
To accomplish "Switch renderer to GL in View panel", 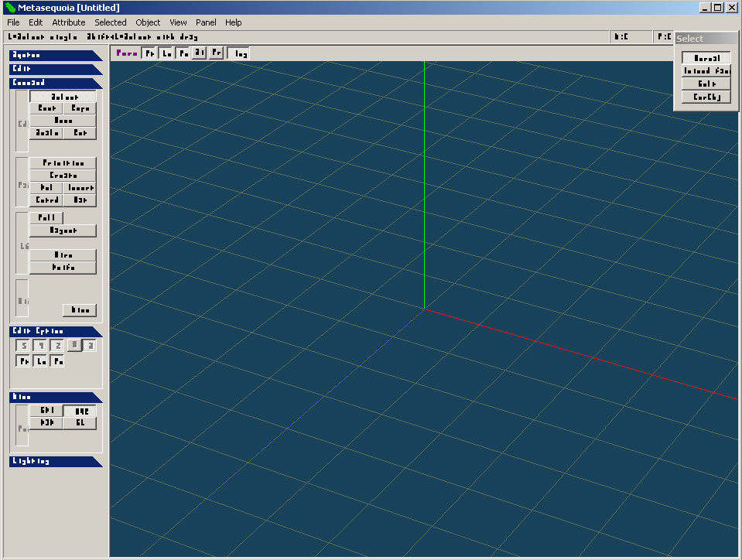I will click(x=80, y=422).
